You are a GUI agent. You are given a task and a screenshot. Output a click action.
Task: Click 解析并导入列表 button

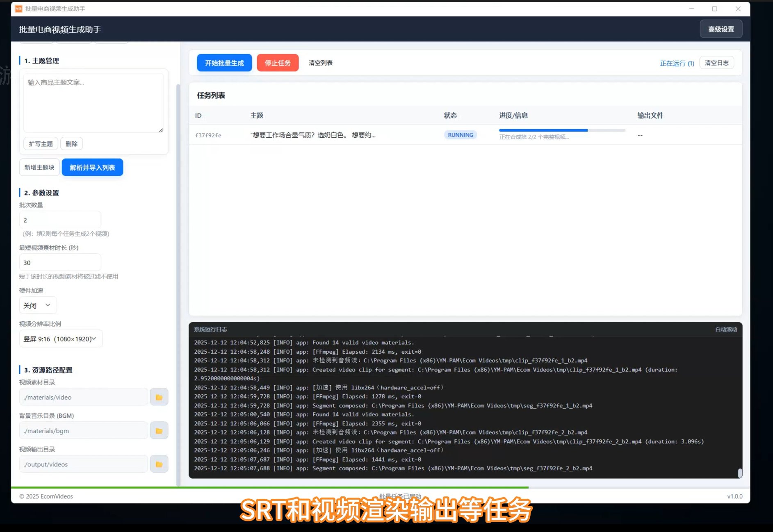pos(92,167)
